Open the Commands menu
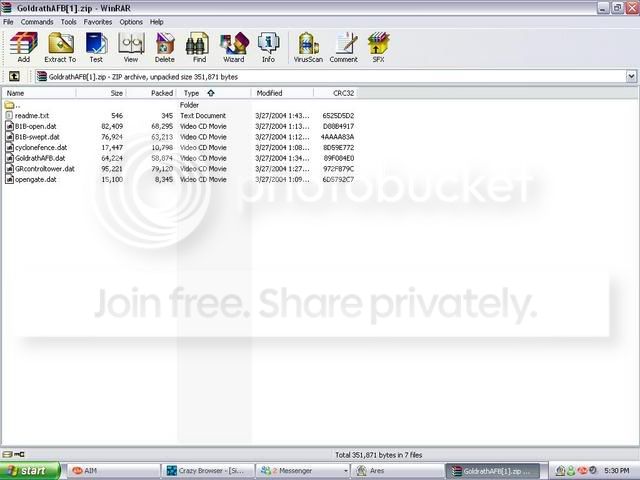640x480 pixels. click(x=37, y=22)
